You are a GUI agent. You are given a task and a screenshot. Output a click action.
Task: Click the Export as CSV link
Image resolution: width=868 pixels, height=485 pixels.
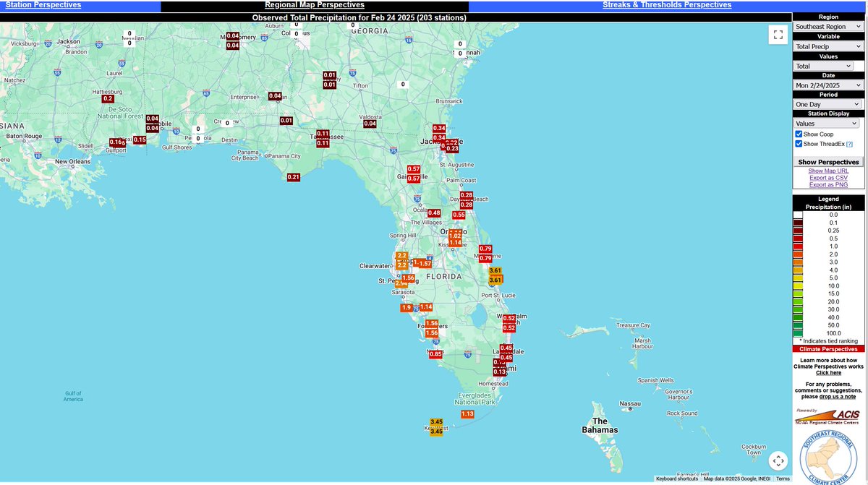tap(828, 177)
